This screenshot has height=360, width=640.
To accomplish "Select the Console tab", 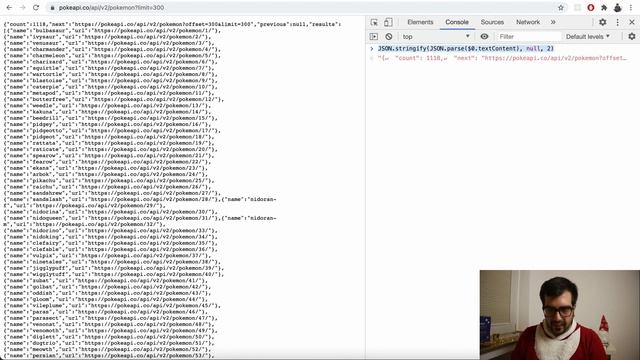I will [x=457, y=22].
